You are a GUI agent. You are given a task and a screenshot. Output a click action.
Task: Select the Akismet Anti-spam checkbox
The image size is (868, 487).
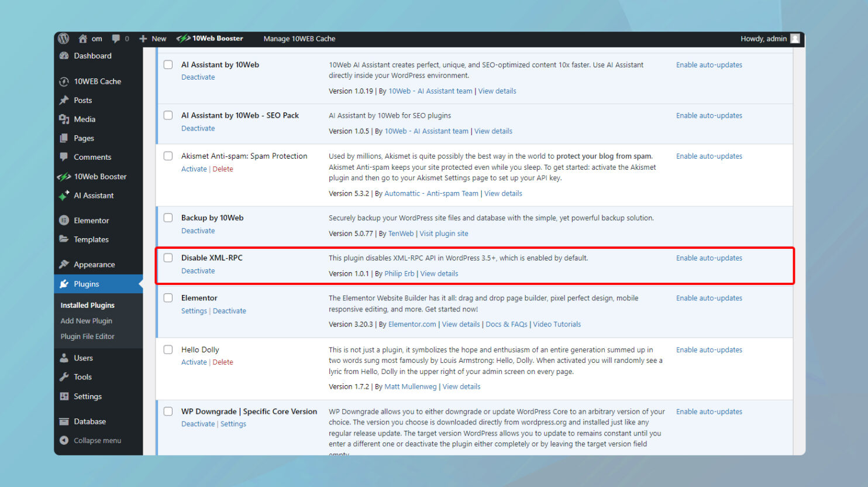[x=168, y=156]
